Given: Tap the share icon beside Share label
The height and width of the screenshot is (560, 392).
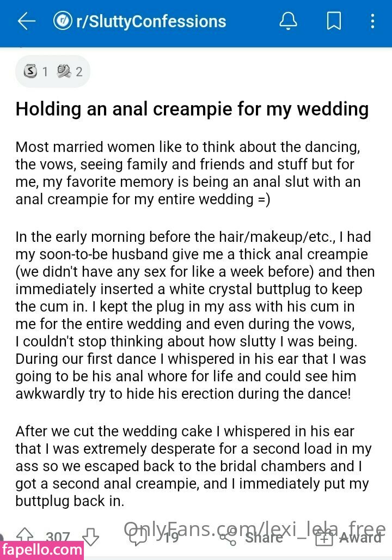Looking at the screenshot, I should 228,538.
